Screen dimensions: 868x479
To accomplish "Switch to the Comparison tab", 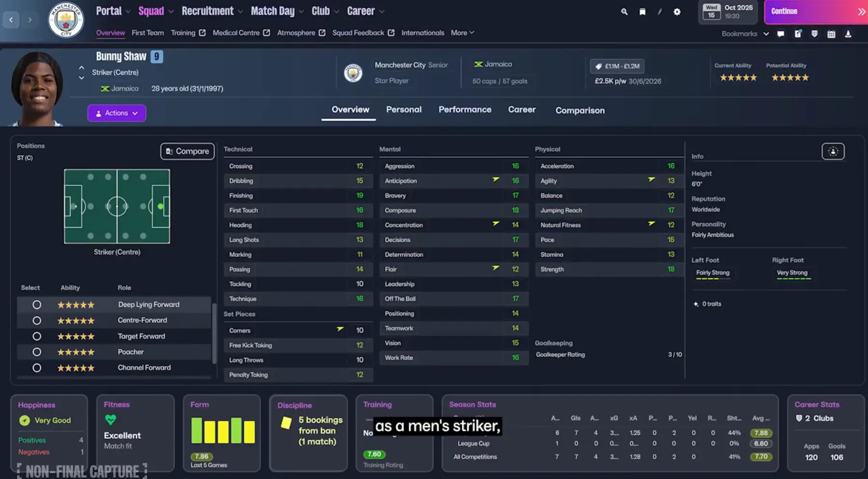I will tap(580, 110).
